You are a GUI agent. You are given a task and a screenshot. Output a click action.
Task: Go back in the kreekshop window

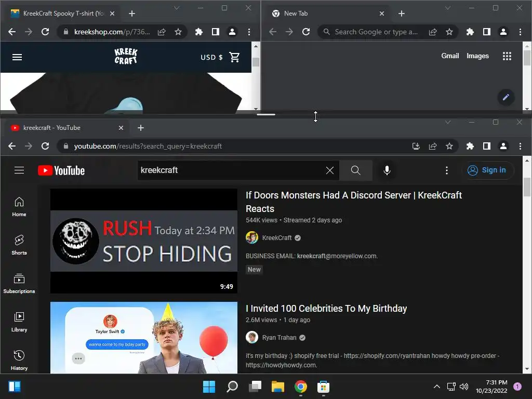12,32
